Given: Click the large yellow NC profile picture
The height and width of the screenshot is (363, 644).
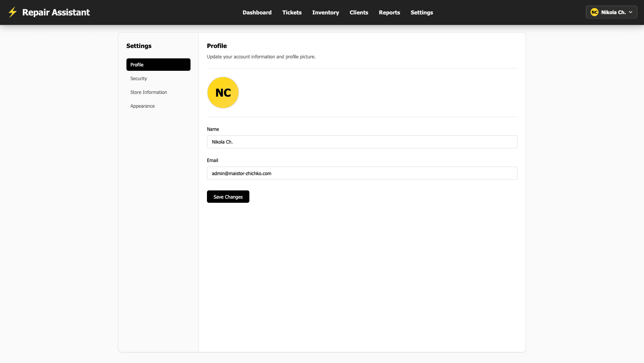Looking at the screenshot, I should pos(223,92).
